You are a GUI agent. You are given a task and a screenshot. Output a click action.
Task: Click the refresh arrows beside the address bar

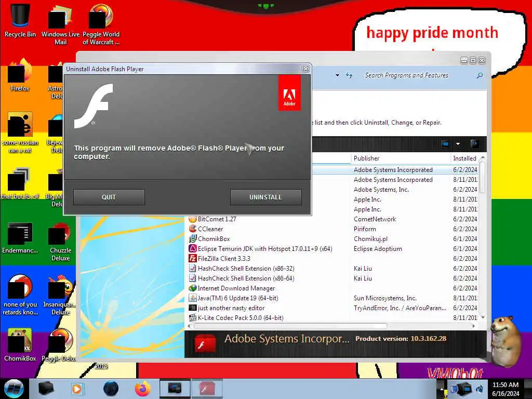[x=349, y=75]
